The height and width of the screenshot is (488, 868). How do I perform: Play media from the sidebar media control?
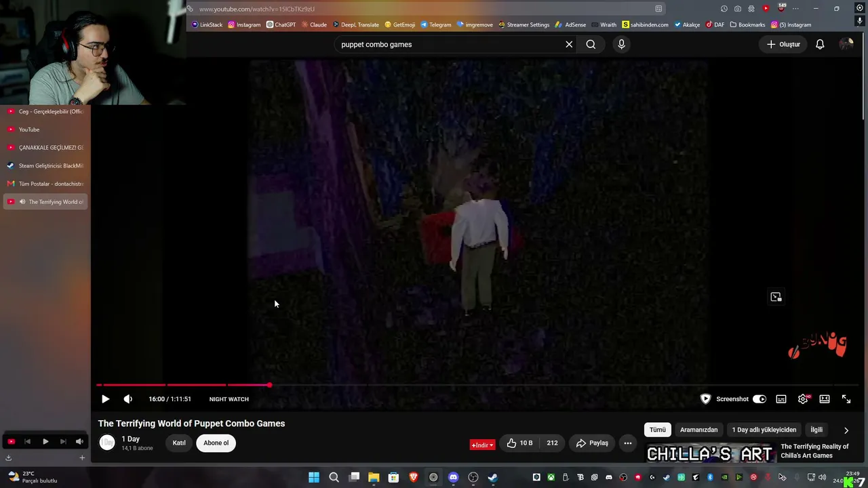[45, 441]
